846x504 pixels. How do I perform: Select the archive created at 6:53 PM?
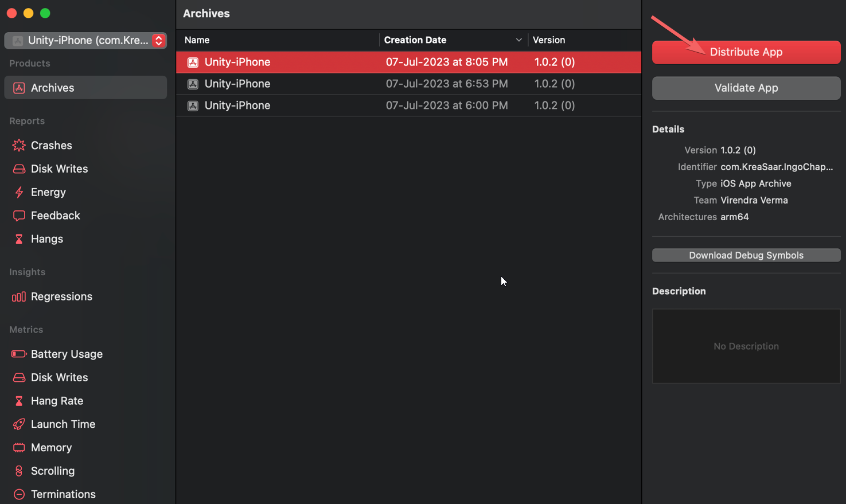[408, 84]
